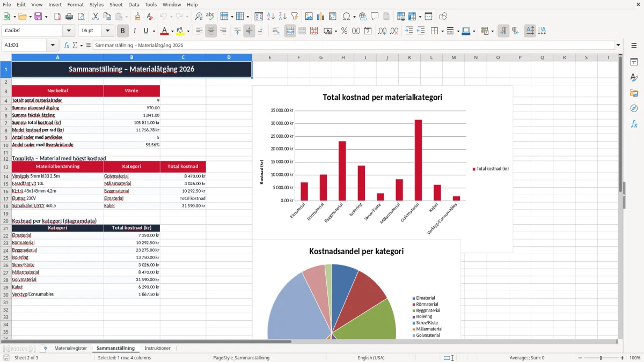Insert a comment
Image resolution: width=644 pixels, height=362 pixels.
tap(375, 17)
